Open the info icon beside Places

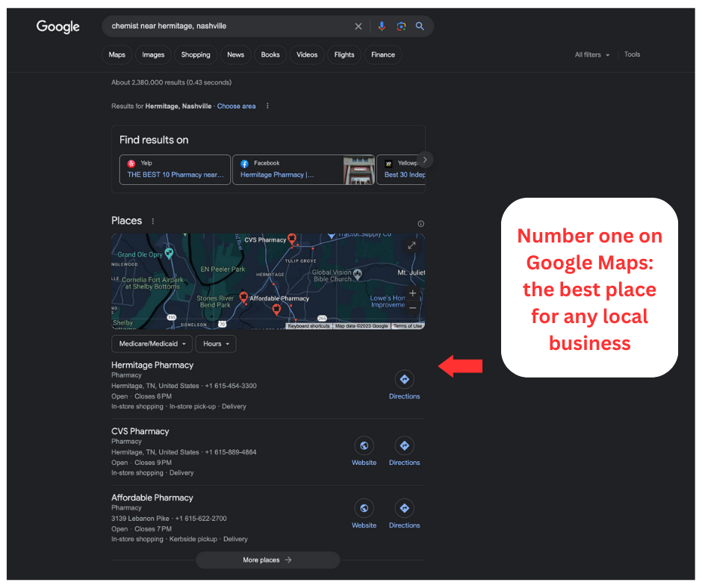(421, 224)
